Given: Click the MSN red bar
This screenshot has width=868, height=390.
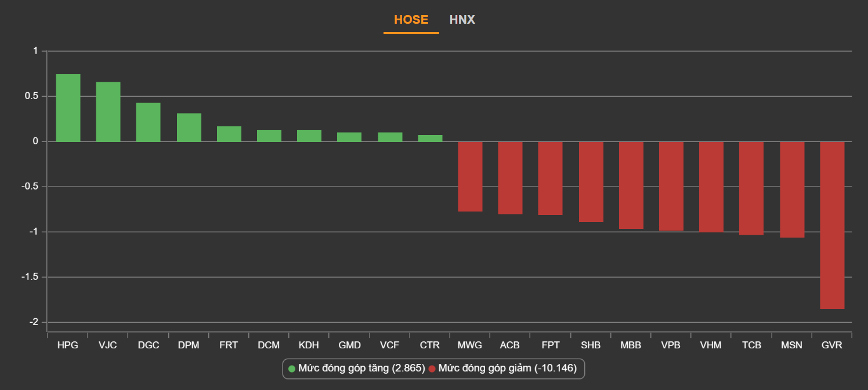Looking at the screenshot, I should pyautogui.click(x=791, y=189).
